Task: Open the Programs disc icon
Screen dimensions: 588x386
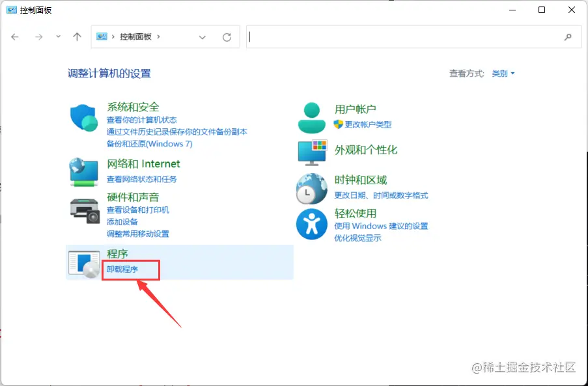Action: 85,264
